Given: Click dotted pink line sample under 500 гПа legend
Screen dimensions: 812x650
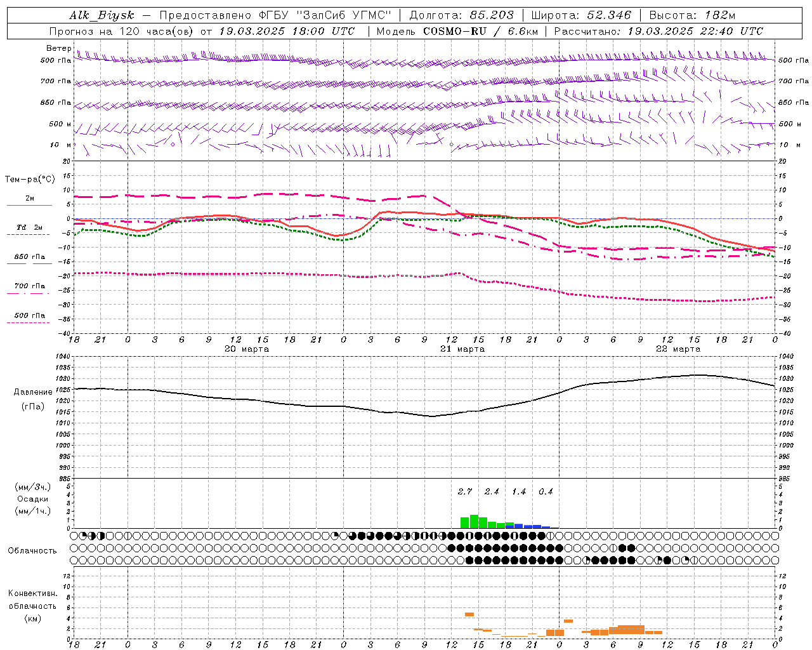Looking at the screenshot, I should (x=28, y=323).
